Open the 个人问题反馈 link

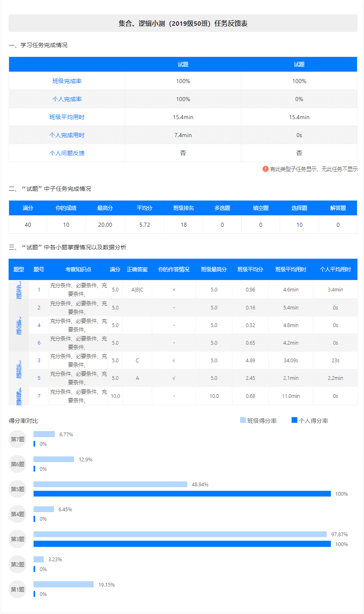(67, 153)
